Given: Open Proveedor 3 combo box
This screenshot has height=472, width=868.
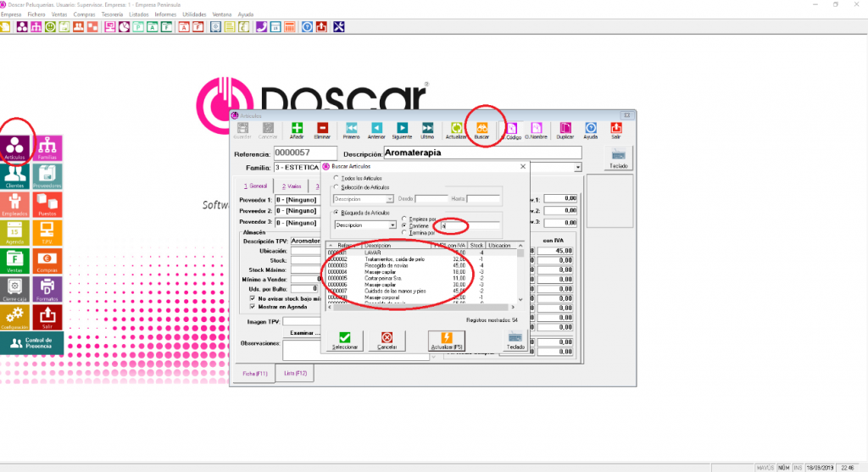Looking at the screenshot, I should click(x=298, y=223).
